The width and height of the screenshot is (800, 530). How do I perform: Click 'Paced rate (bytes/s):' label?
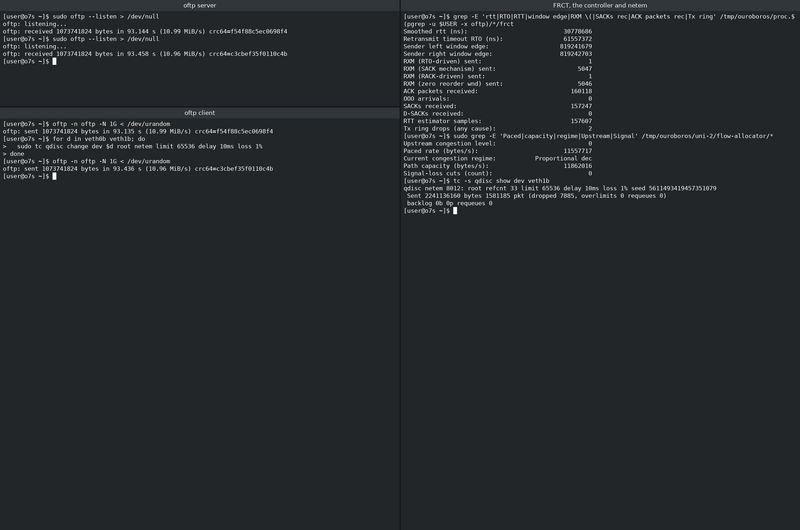440,151
